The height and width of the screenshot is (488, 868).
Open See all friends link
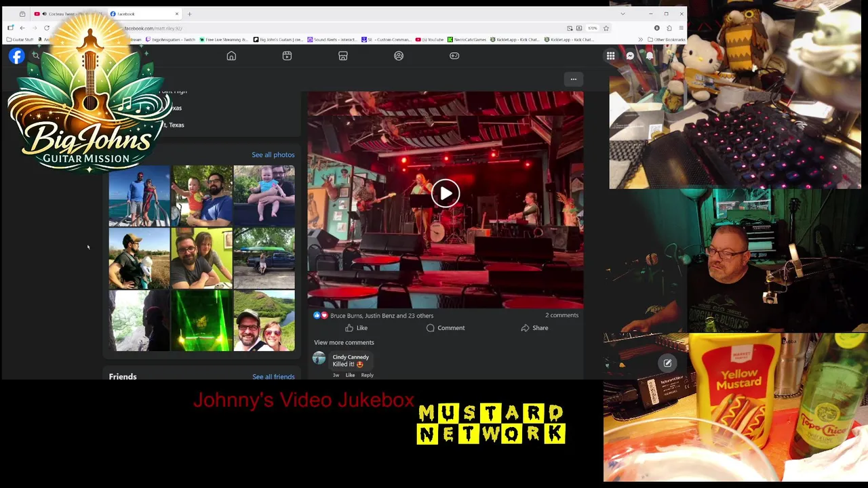(273, 377)
